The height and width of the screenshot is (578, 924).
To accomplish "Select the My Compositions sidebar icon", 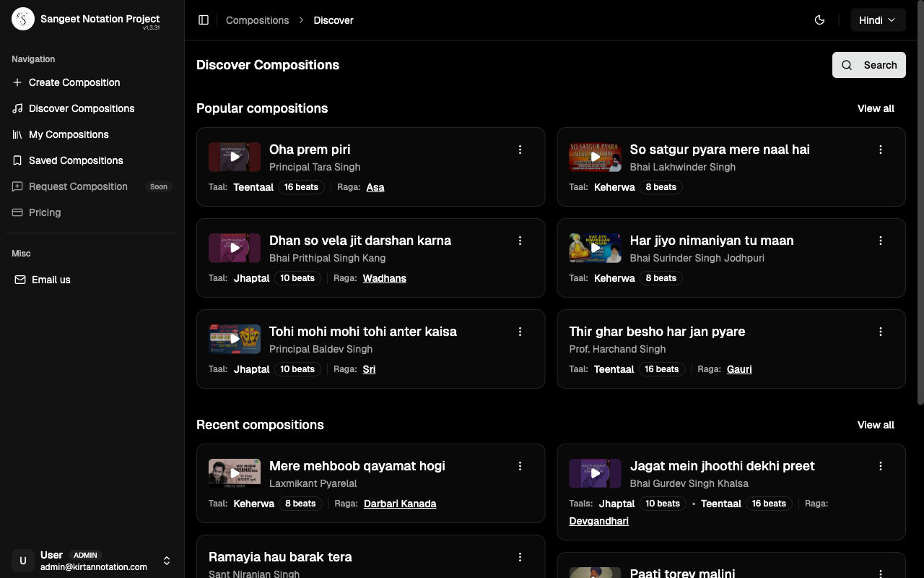I will point(17,134).
